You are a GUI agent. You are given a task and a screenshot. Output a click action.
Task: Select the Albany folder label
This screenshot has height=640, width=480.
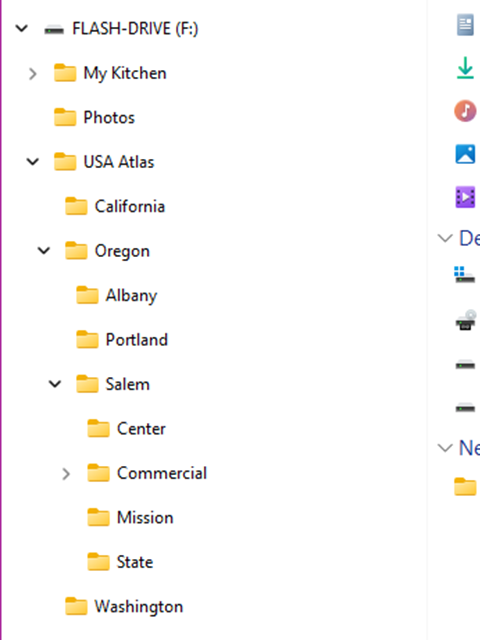[131, 296]
